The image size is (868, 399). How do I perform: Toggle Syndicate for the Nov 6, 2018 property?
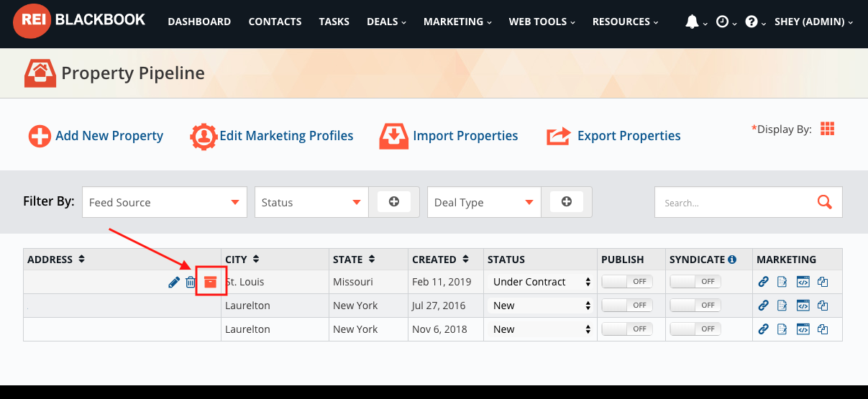click(695, 329)
